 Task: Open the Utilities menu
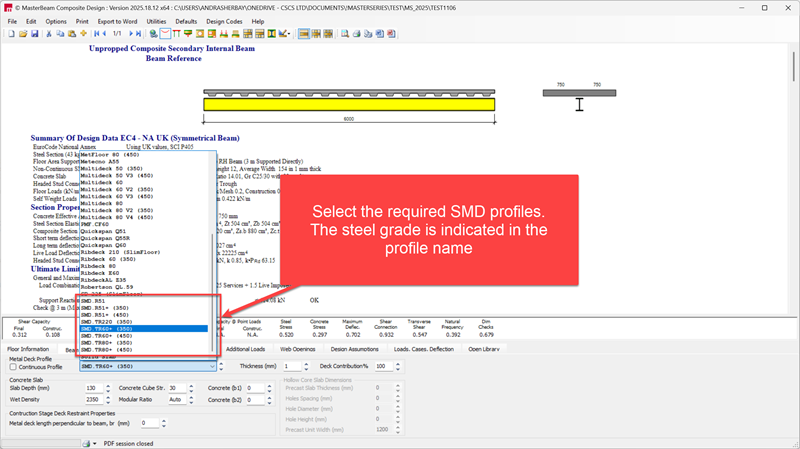click(156, 21)
